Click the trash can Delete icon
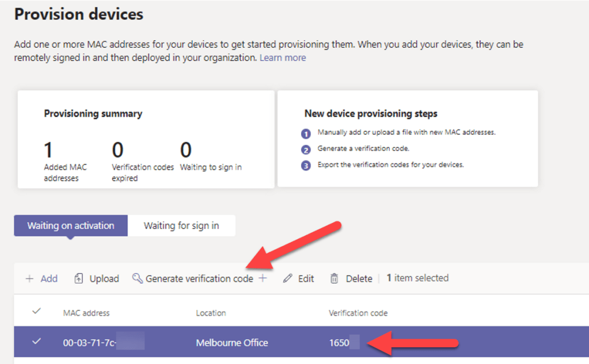 334,278
